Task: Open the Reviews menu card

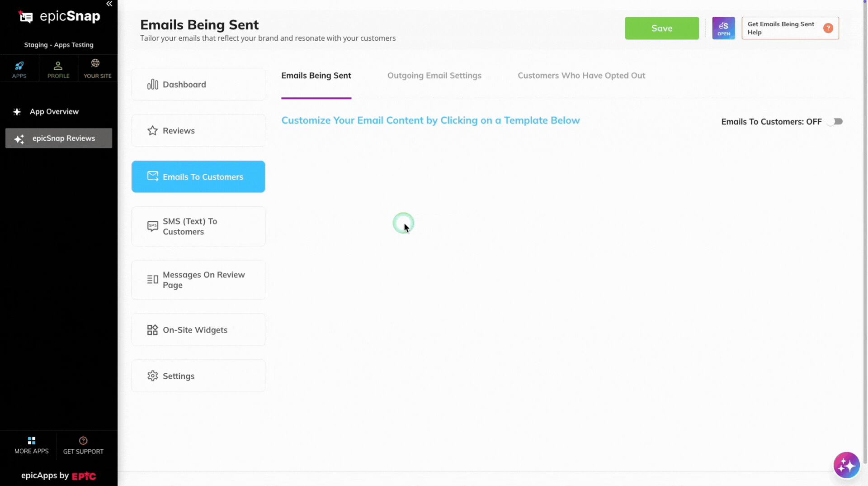Action: [x=198, y=130]
